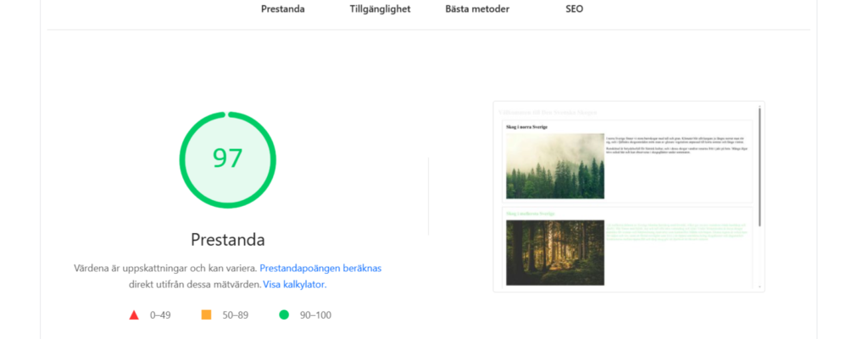Click the '90–100' legend label
Screen dimensions: 868x339
(315, 315)
